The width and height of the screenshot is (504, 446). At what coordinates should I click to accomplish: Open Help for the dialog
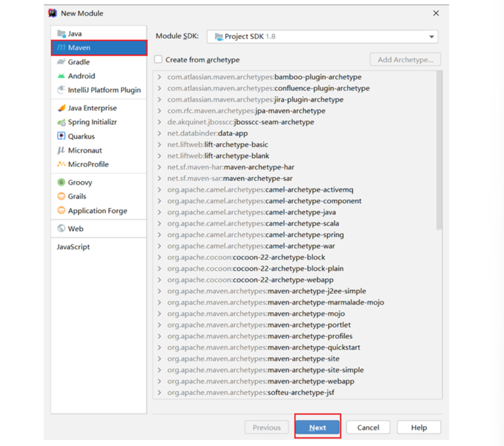click(419, 427)
